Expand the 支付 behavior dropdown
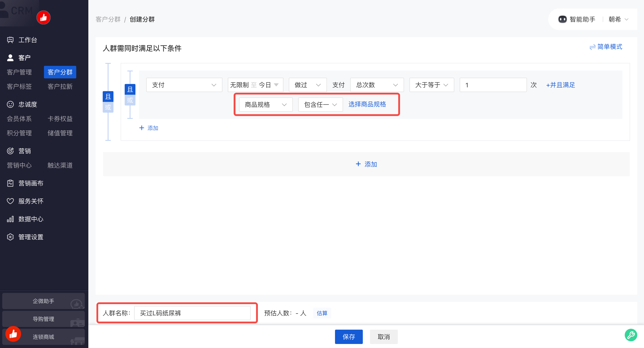 (184, 85)
